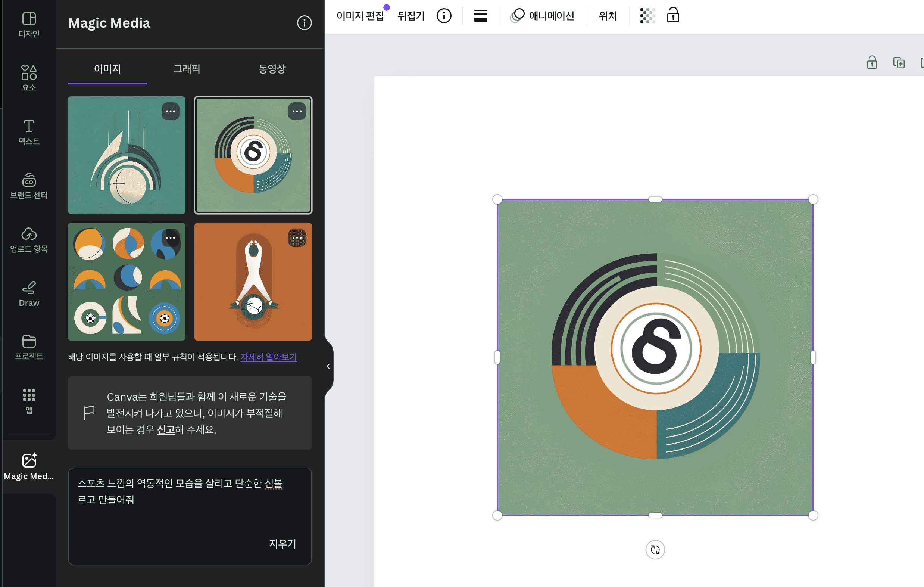Screen dimensions: 924x587
Task: Open options on the circle pattern image
Action: (171, 238)
